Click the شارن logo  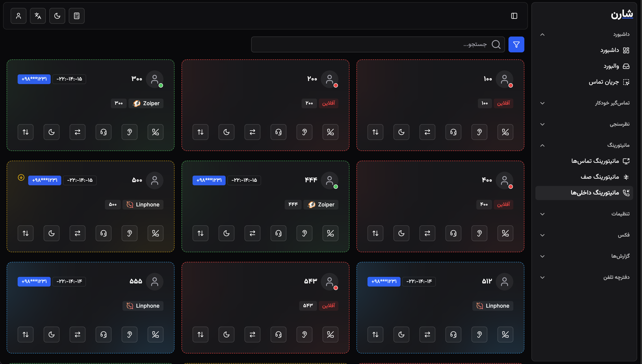coord(622,15)
